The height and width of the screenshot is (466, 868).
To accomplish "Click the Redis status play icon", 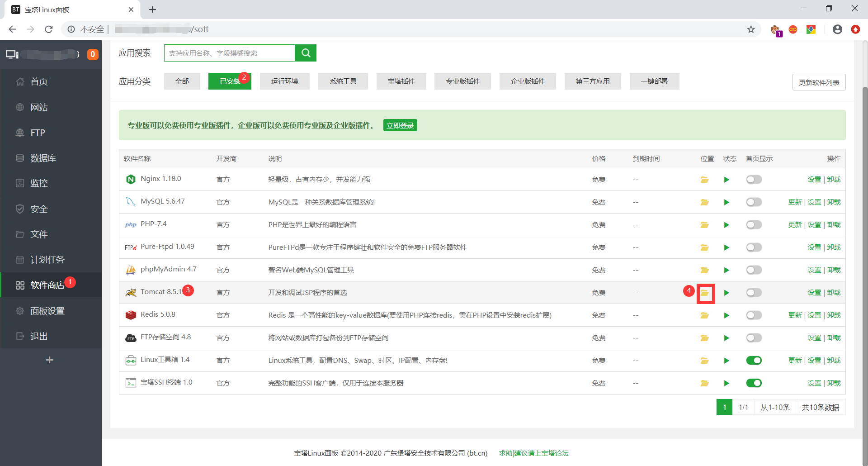I will tap(726, 315).
